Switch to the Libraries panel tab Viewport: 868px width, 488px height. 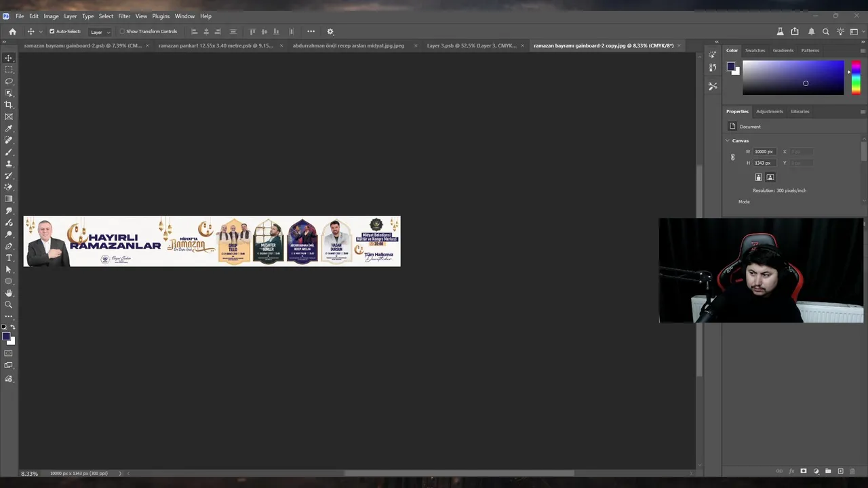(x=800, y=111)
